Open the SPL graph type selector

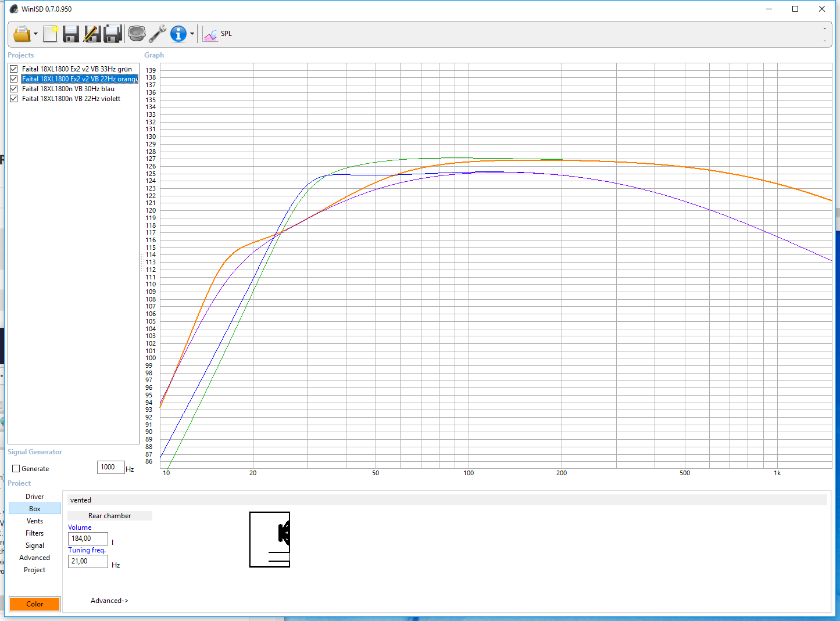(217, 34)
